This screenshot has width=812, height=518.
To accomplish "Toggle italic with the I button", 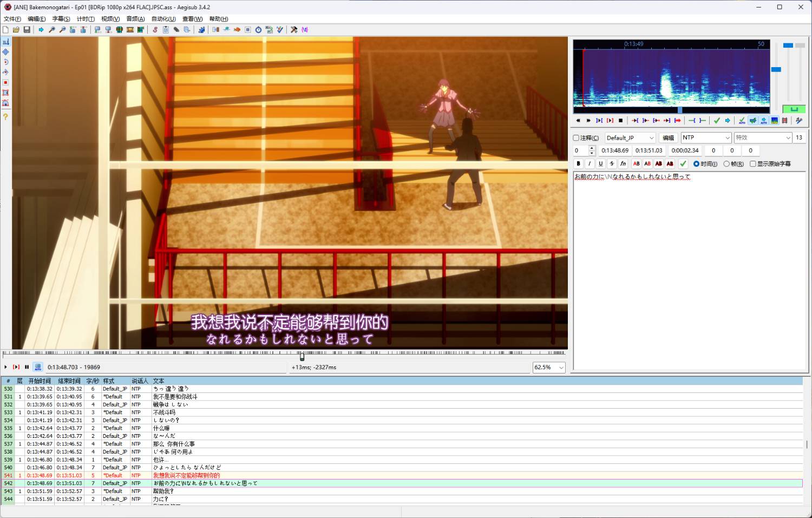I will tap(590, 163).
